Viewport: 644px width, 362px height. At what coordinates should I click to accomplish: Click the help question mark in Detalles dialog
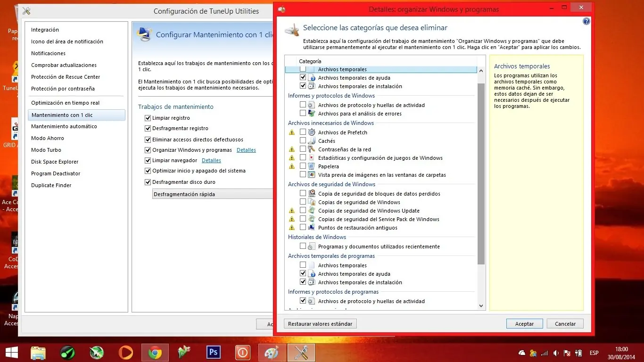click(586, 21)
